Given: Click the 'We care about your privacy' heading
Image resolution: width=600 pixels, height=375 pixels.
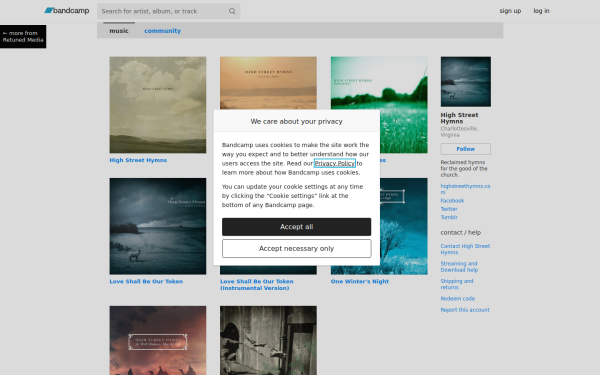Looking at the screenshot, I should coord(297,121).
